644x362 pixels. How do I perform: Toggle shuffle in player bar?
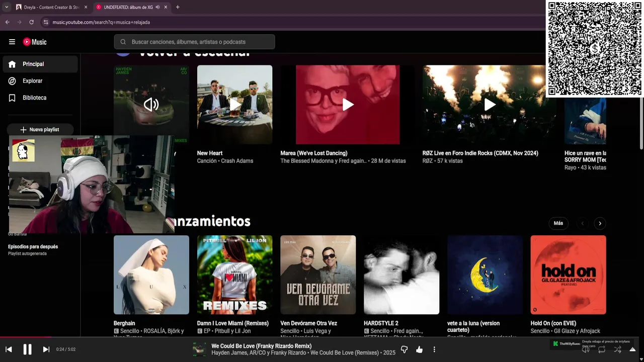[617, 350]
